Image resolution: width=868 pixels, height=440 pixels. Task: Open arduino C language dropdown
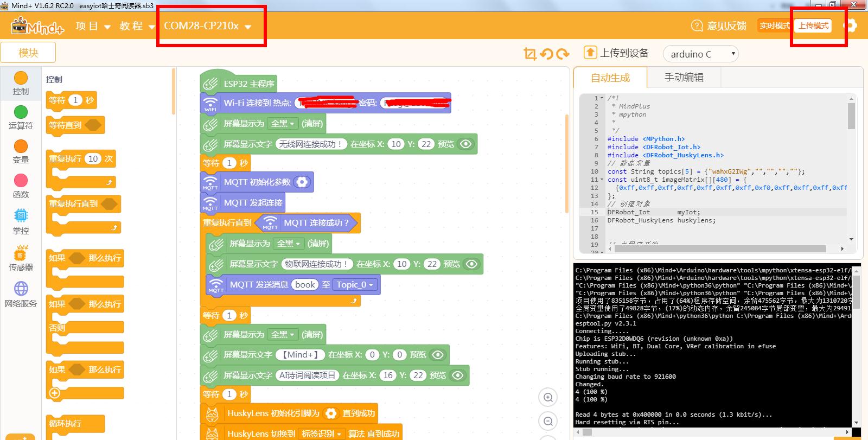pos(700,54)
